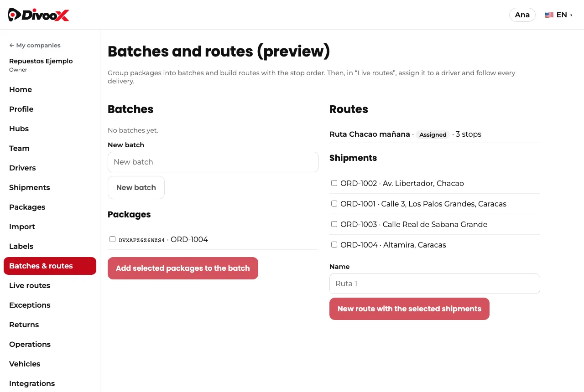The width and height of the screenshot is (584, 392).
Task: Click Add selected packages to the batch
Action: (x=183, y=268)
